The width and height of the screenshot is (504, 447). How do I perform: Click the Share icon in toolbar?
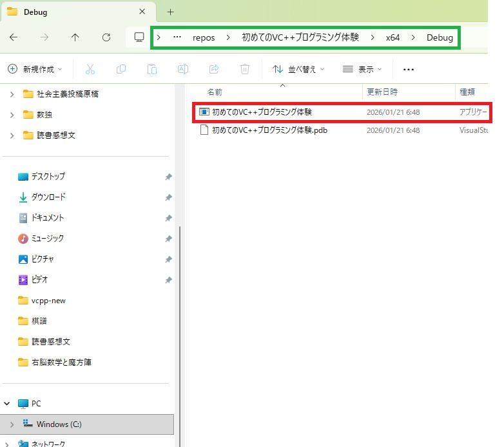(x=214, y=69)
